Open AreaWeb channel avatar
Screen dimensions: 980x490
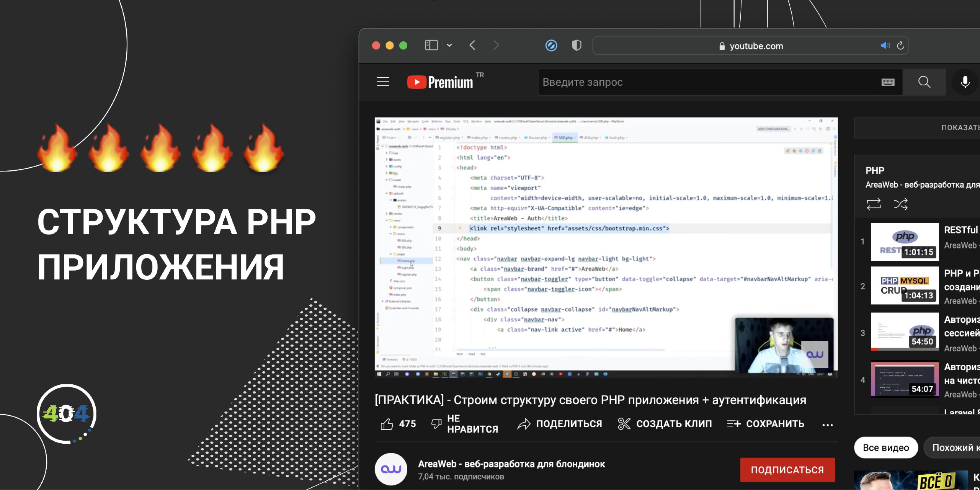click(391, 469)
